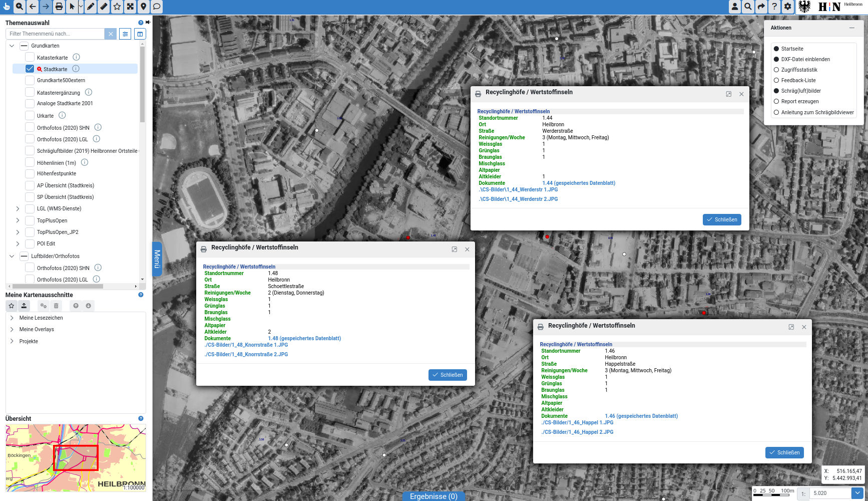Image resolution: width=868 pixels, height=501 pixels.
Task: Uncheck the Stadtkarte layer checkbox
Action: pos(30,69)
